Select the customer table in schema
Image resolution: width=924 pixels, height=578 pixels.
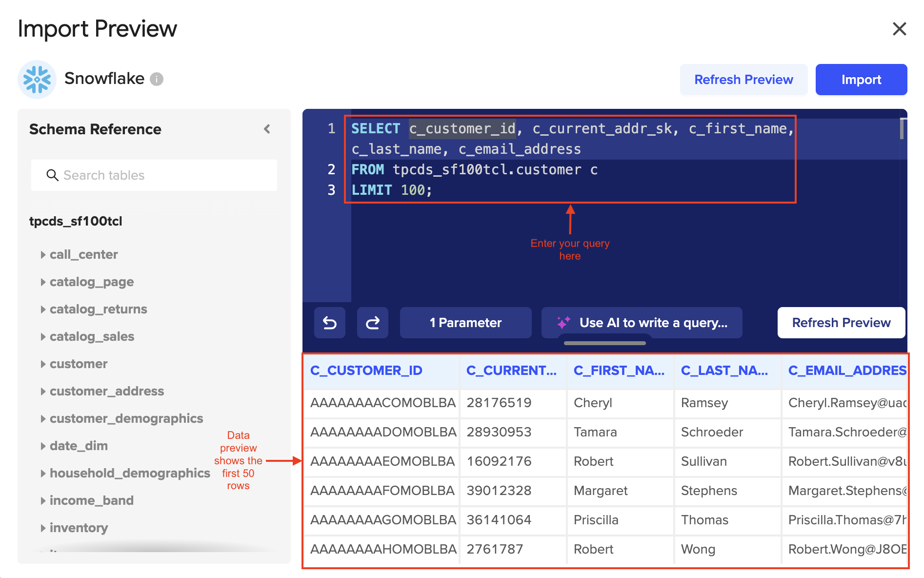point(79,364)
